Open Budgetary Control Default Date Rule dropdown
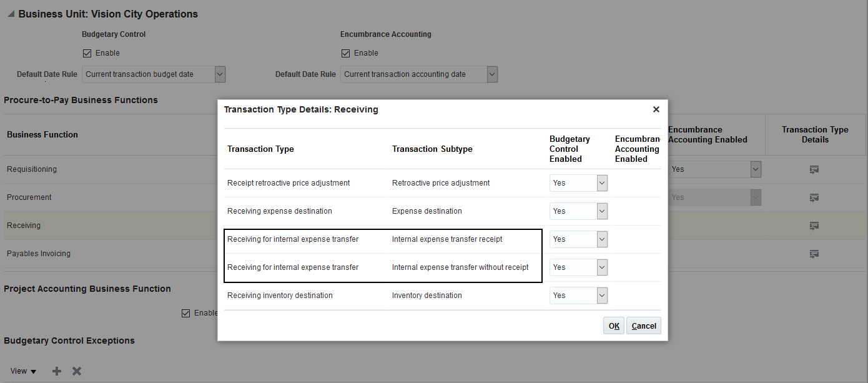868x383 pixels. tap(219, 74)
